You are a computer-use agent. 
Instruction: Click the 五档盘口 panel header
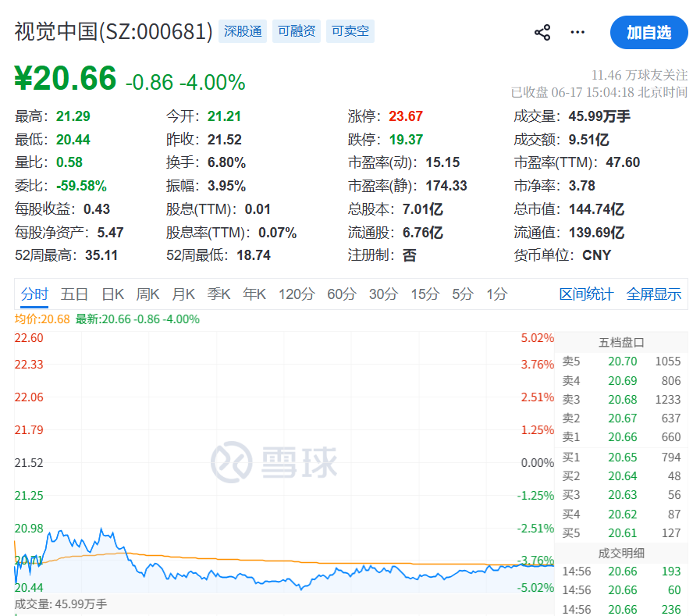click(x=621, y=343)
